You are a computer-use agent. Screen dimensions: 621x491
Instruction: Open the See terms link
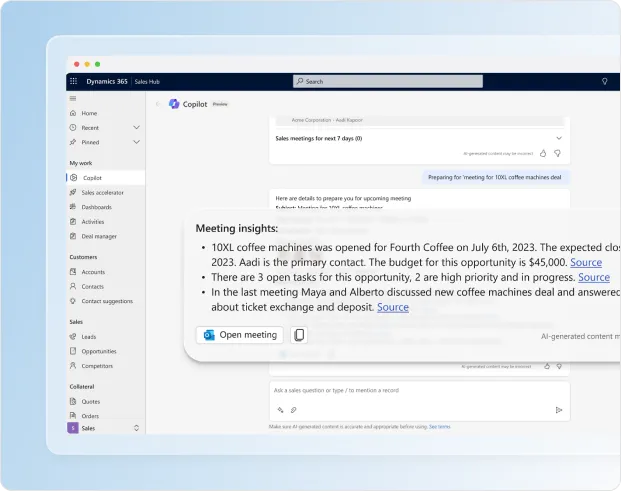tap(440, 426)
